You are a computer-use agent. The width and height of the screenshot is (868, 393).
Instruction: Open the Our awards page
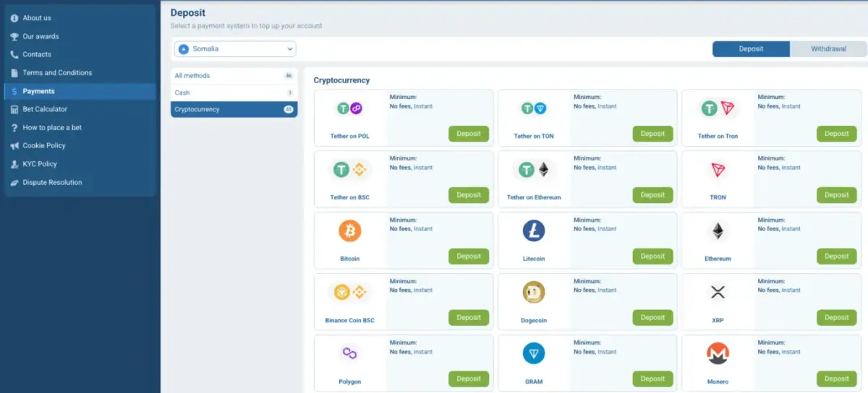[80, 36]
